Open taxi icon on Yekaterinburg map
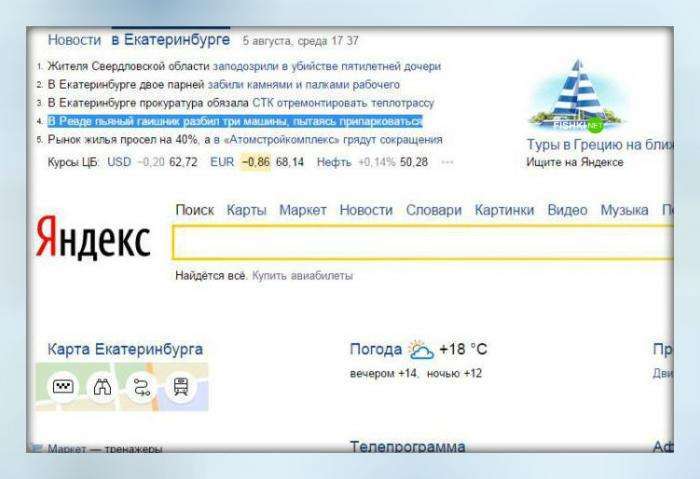The image size is (700, 479). click(x=63, y=387)
